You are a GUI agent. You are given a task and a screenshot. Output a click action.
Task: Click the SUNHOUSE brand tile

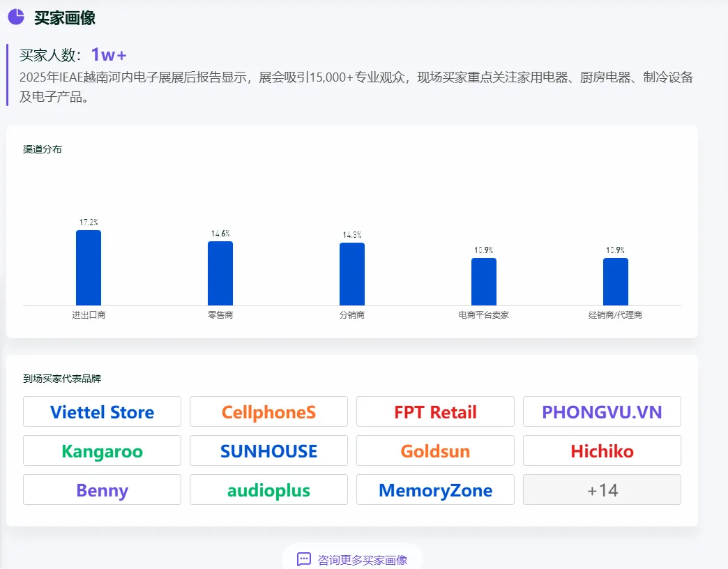(x=269, y=450)
